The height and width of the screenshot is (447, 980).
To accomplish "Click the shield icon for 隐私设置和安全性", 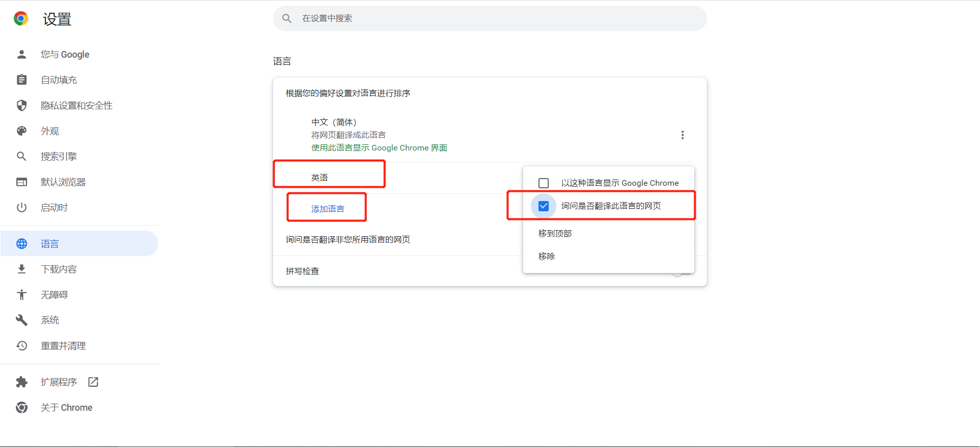I will (21, 105).
